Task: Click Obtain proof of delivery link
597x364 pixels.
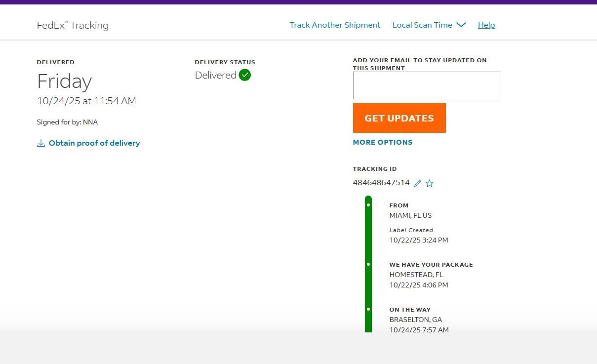Action: coord(94,143)
